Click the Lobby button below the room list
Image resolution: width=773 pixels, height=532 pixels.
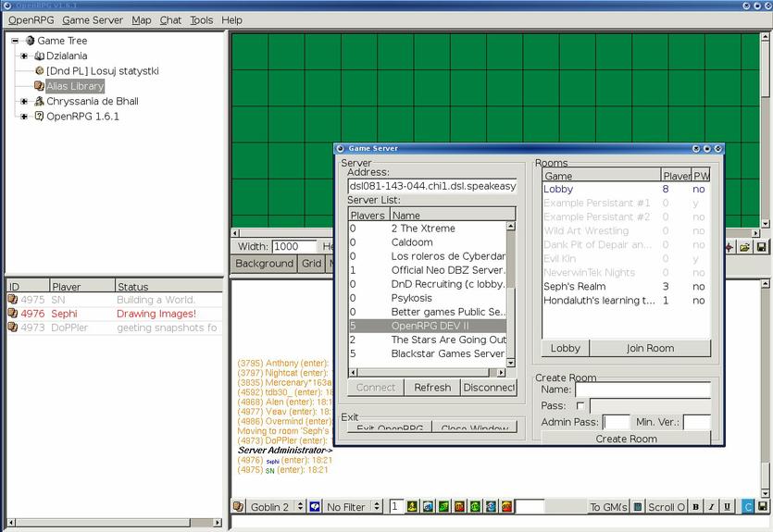[566, 348]
